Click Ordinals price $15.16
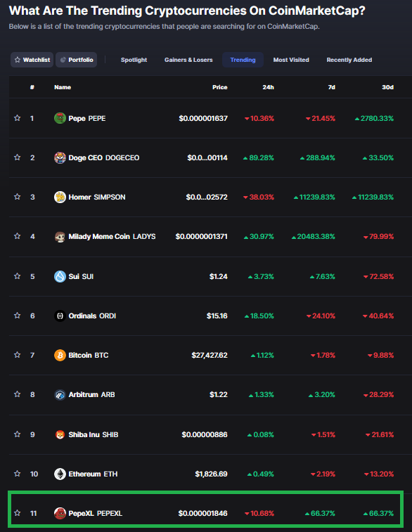This screenshot has height=532, width=412. click(x=217, y=316)
